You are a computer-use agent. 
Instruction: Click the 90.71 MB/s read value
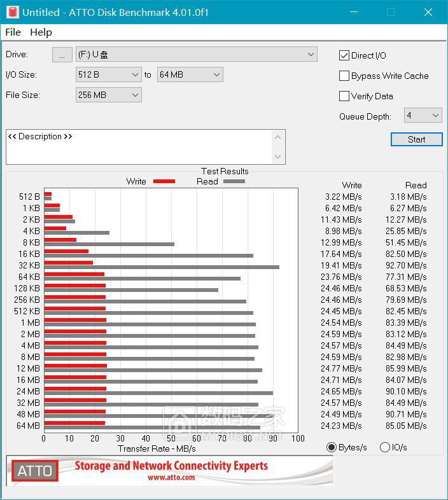pos(406,414)
